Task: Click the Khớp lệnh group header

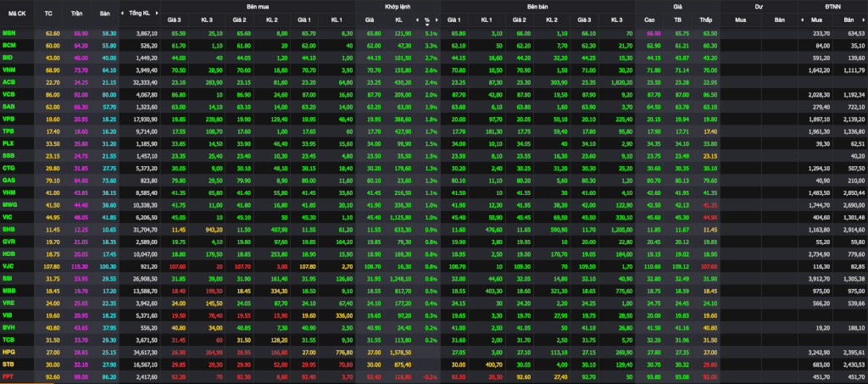Action: 397,6
